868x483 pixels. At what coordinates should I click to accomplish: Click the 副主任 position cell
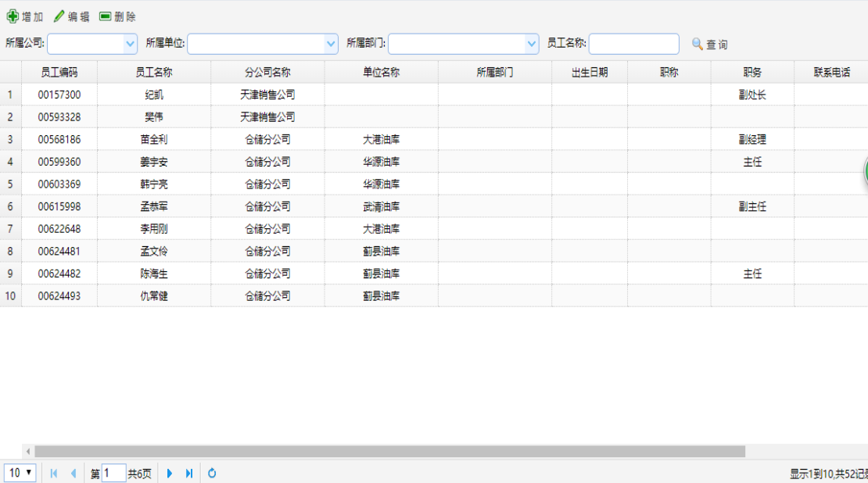pos(752,206)
